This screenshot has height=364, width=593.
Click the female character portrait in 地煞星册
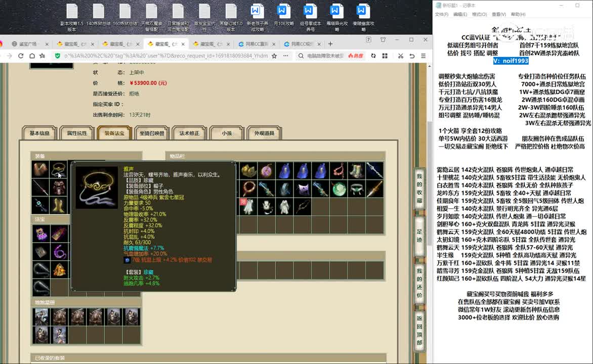(x=59, y=335)
